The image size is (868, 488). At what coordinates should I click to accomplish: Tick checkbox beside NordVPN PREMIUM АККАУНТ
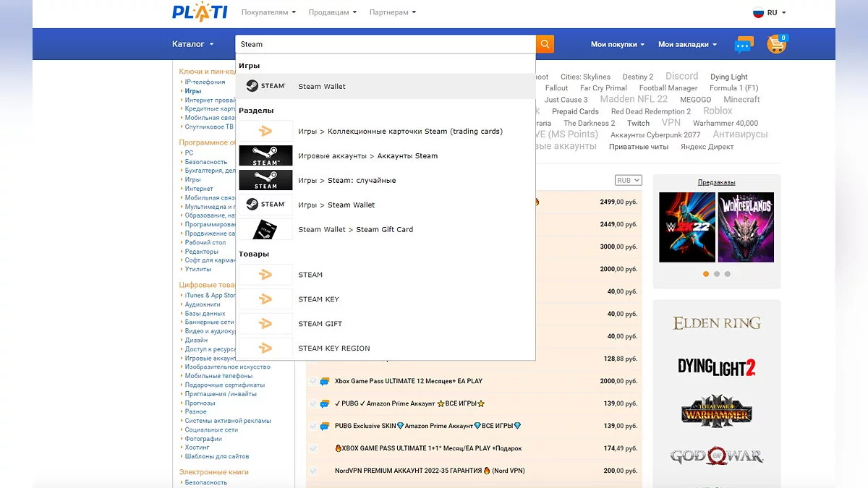click(313, 471)
